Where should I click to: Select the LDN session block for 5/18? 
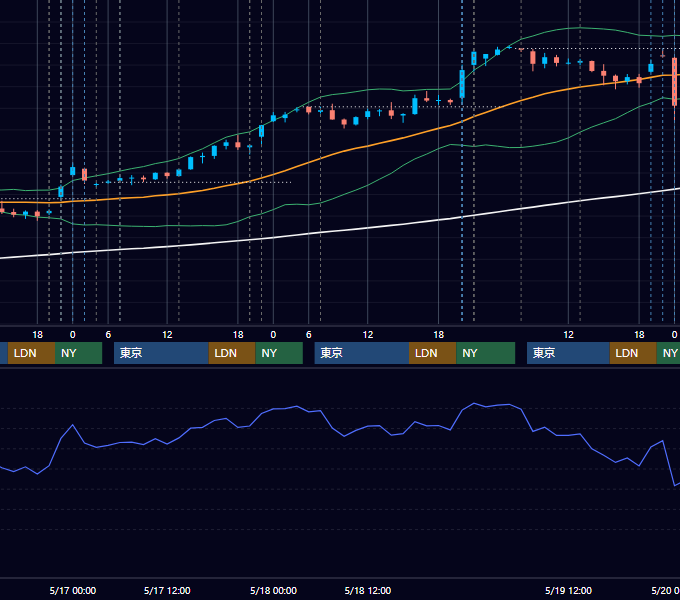tap(432, 353)
